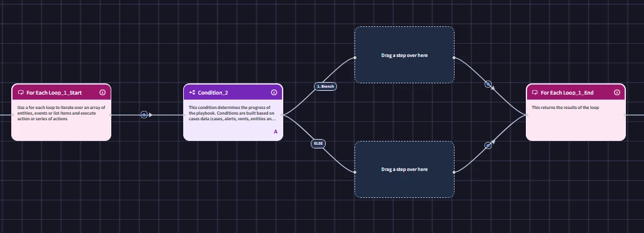Screen dimensions: 644x233
Task: Click loop icon on For Each Loop_1_Start header
Action: [21, 93]
